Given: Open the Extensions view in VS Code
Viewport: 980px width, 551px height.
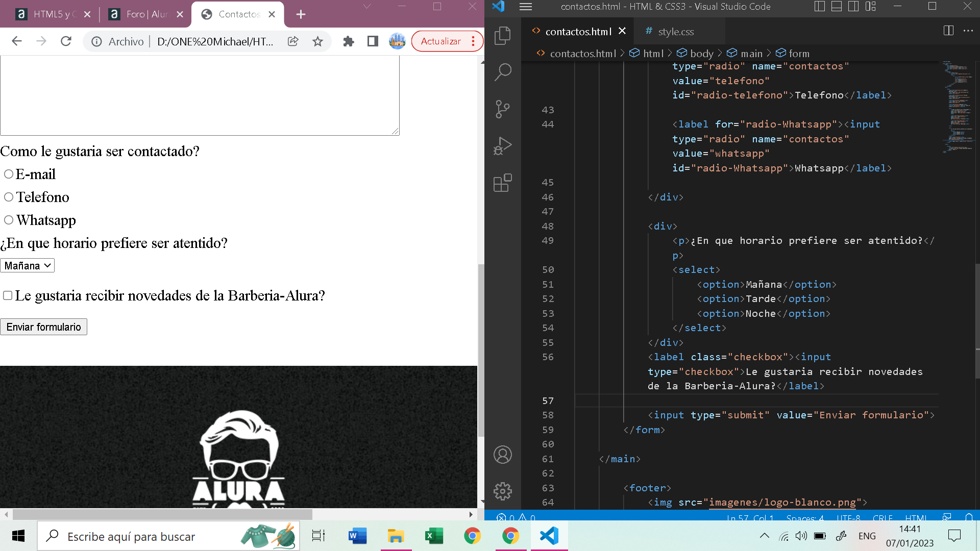Looking at the screenshot, I should 503,183.
